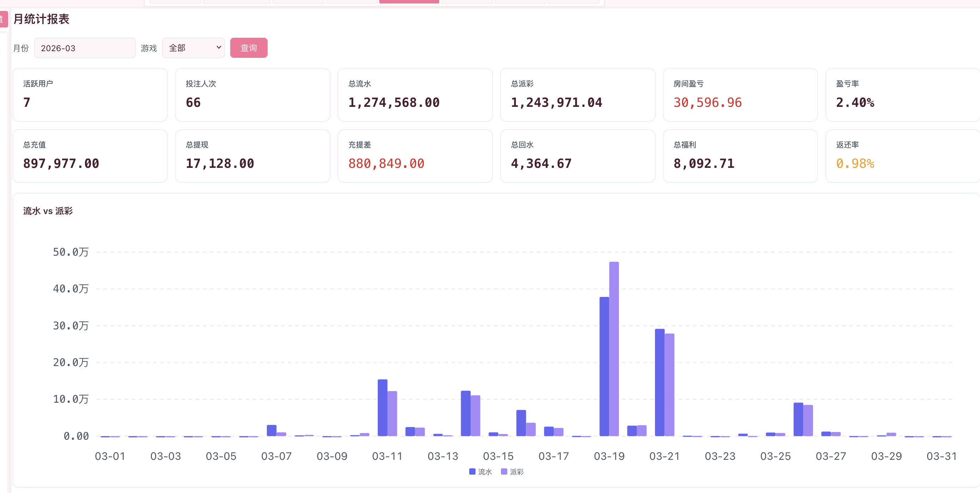Click the 流水 bar for 03-21

[660, 382]
